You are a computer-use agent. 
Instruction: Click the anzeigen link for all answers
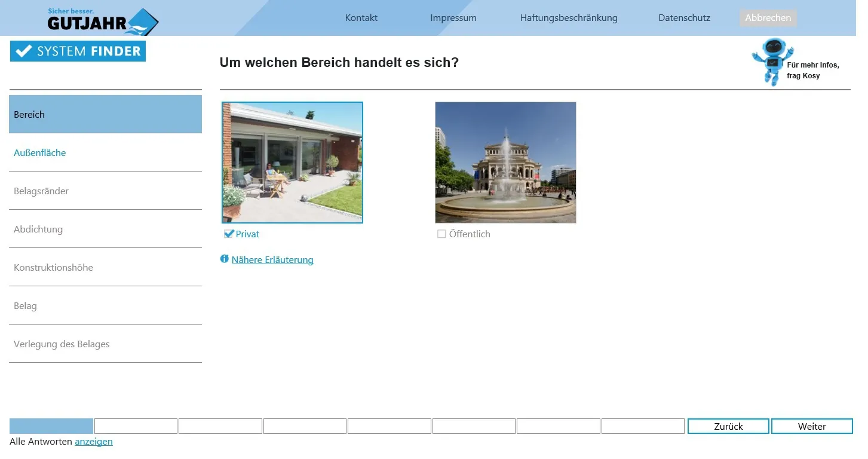coord(94,442)
